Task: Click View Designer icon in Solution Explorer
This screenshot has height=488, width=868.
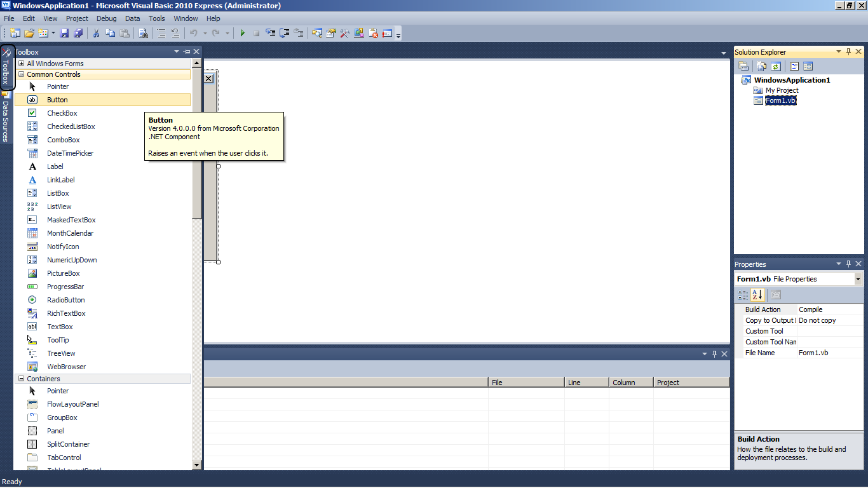Action: point(808,66)
